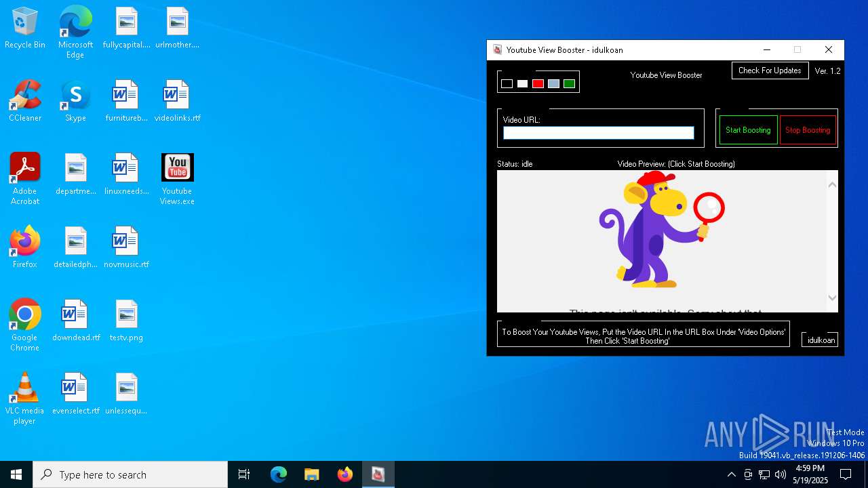868x488 pixels.
Task: Select the fullycapital image file icon
Action: (x=126, y=28)
